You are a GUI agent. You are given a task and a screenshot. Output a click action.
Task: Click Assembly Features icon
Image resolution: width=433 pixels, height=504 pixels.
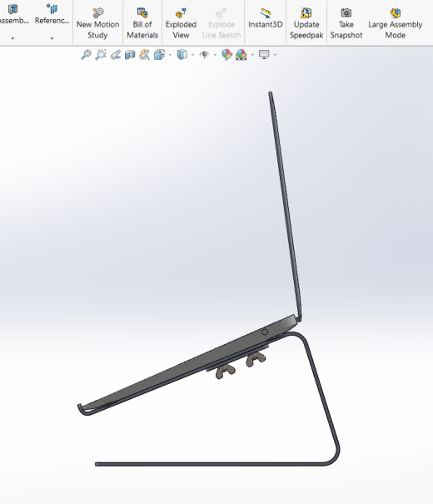[x=12, y=9]
